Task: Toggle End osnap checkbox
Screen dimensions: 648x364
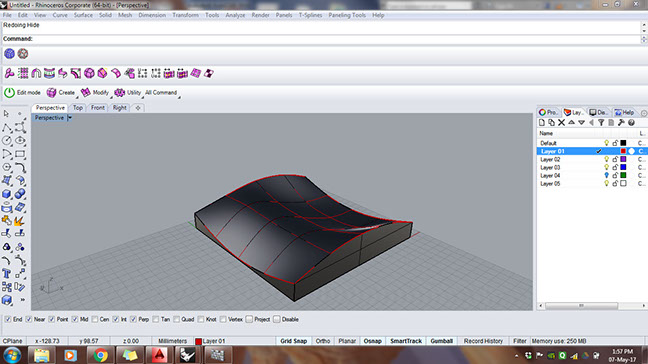Action: tap(7, 319)
